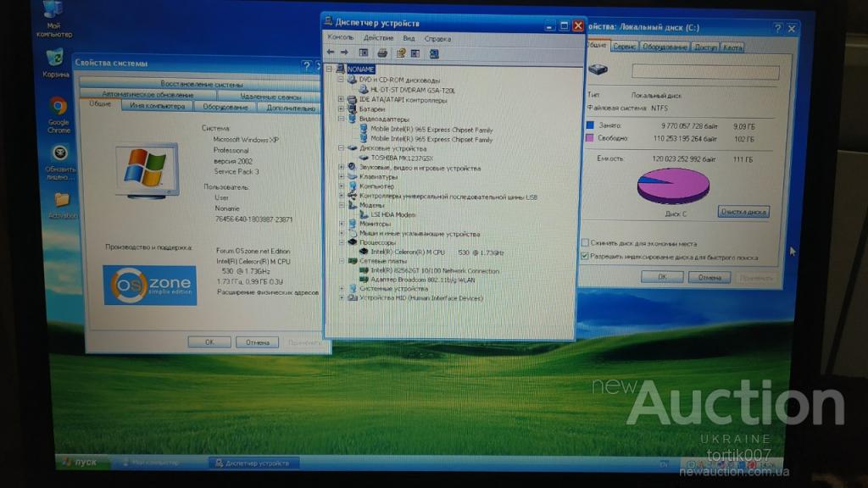Collapse the Процессоры node
Image resolution: width=868 pixels, height=488 pixels.
(x=341, y=242)
